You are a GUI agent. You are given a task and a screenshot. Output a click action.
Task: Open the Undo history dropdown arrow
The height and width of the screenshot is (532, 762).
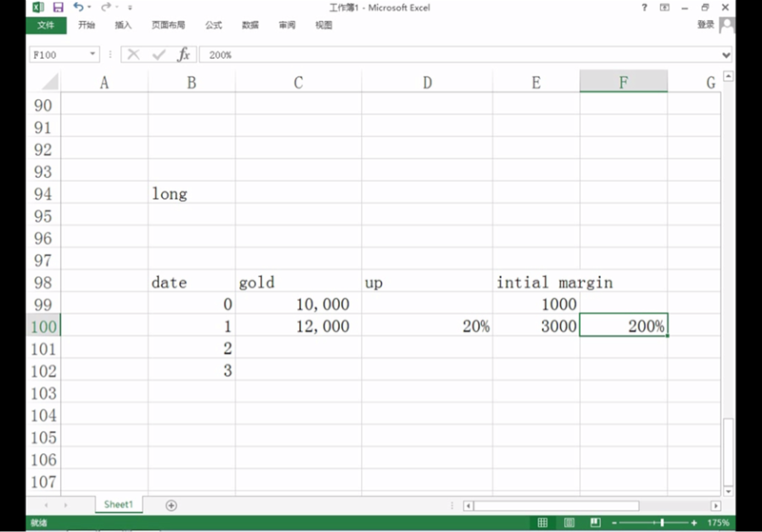pyautogui.click(x=90, y=8)
